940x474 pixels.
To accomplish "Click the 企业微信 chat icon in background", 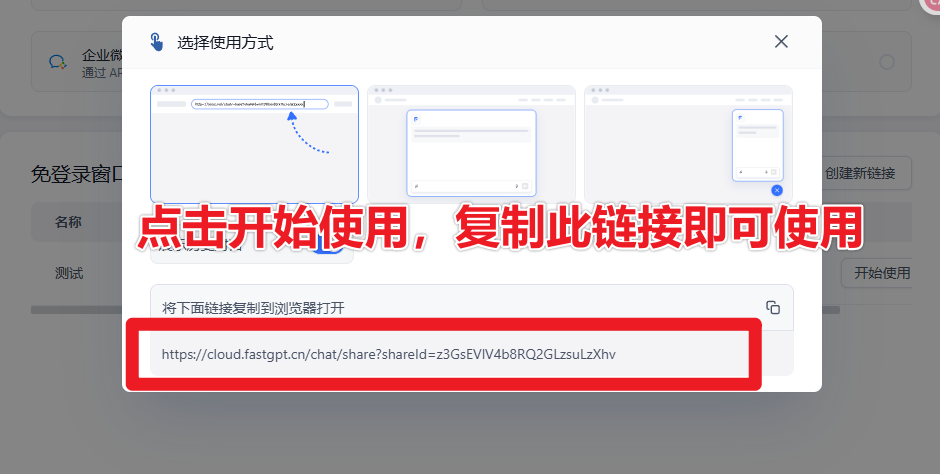I will (x=58, y=62).
